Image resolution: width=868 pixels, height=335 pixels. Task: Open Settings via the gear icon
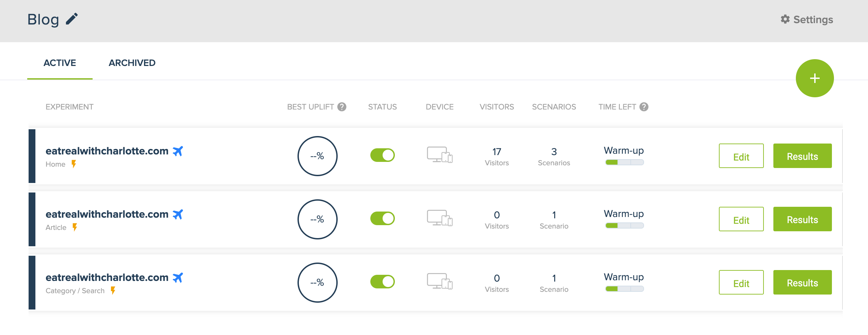coord(785,19)
